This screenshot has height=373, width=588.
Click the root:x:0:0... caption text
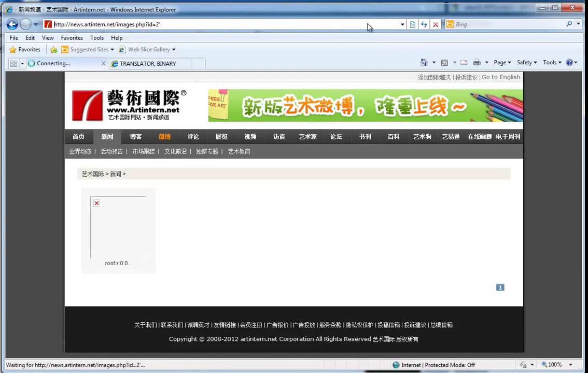click(118, 263)
